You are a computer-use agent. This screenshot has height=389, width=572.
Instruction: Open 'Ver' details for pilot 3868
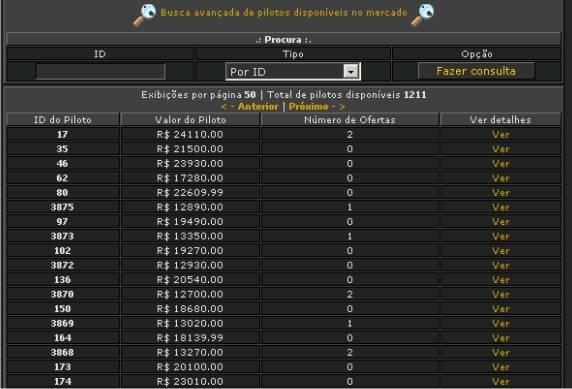click(500, 353)
